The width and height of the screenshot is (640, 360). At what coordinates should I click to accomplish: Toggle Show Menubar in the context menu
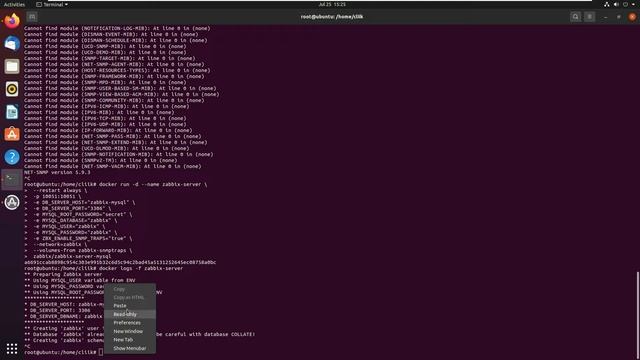click(x=130, y=348)
